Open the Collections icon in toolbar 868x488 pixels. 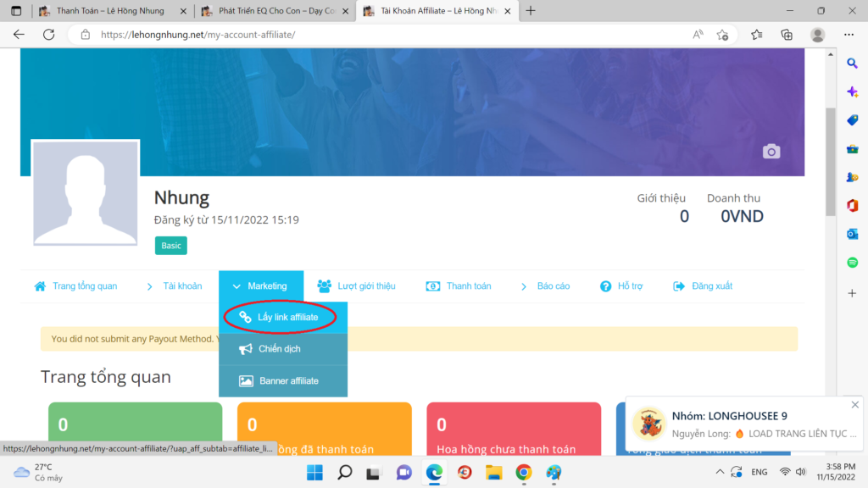[787, 35]
